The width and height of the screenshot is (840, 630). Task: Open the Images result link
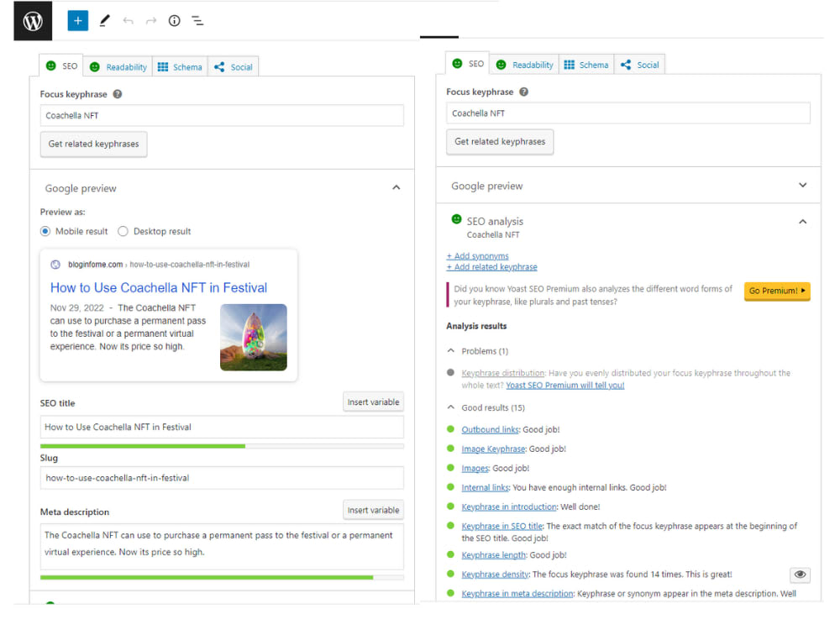(475, 468)
